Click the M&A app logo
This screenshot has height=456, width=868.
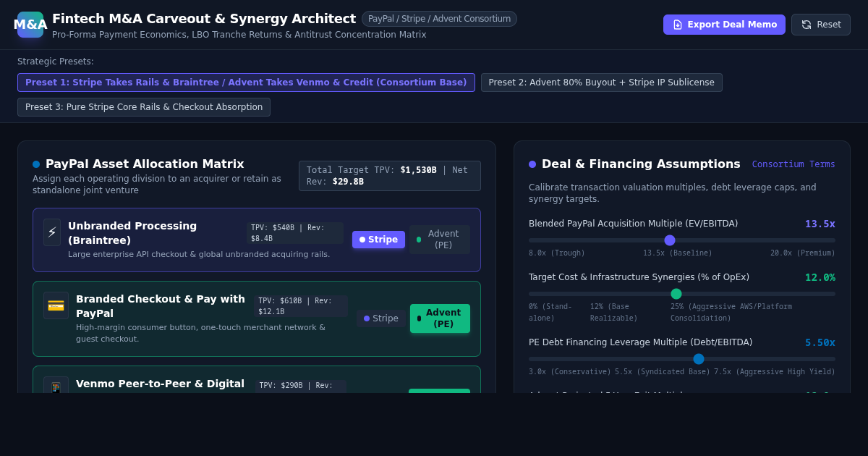point(30,25)
